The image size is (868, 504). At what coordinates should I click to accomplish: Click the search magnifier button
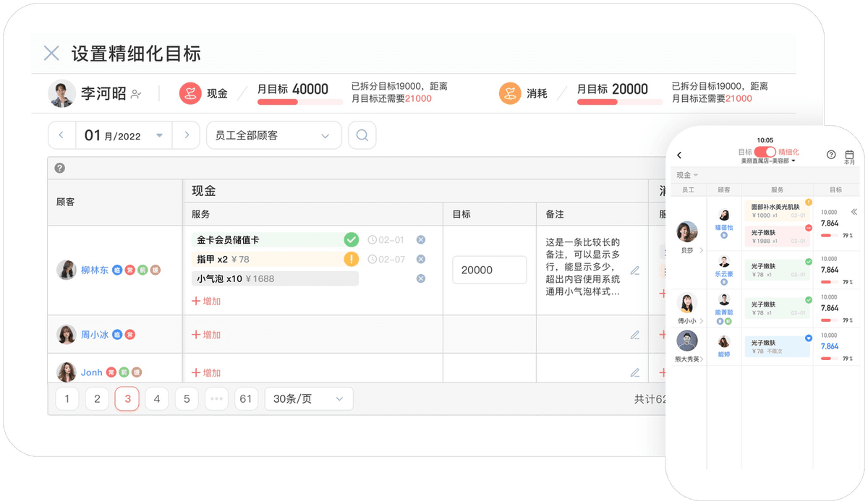[x=362, y=135]
